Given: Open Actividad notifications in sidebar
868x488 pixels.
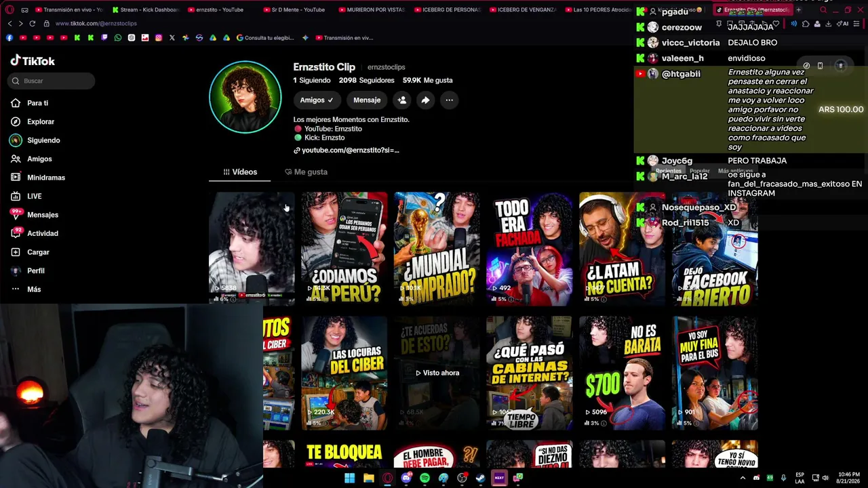Looking at the screenshot, I should tap(35, 233).
